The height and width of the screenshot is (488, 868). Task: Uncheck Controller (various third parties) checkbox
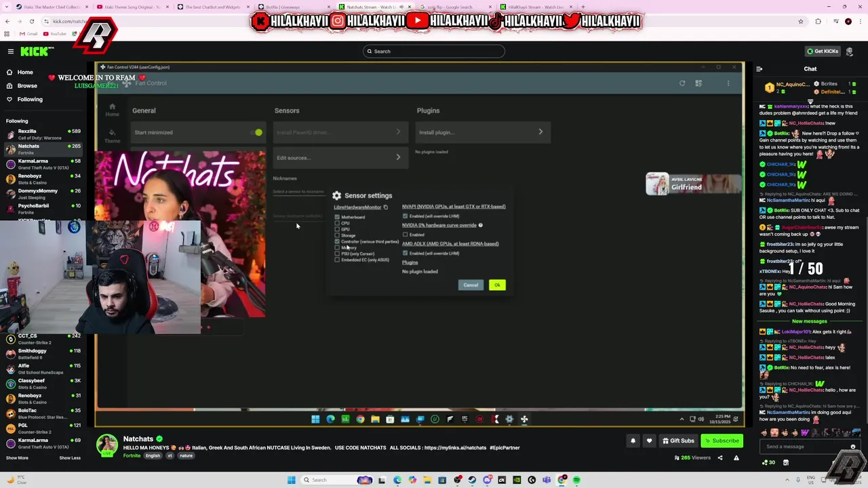pos(337,241)
